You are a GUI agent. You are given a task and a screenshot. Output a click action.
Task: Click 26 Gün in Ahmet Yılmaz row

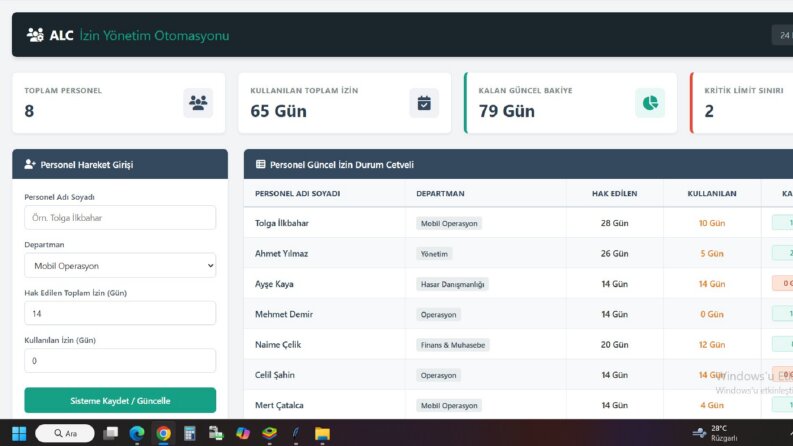[x=614, y=253]
